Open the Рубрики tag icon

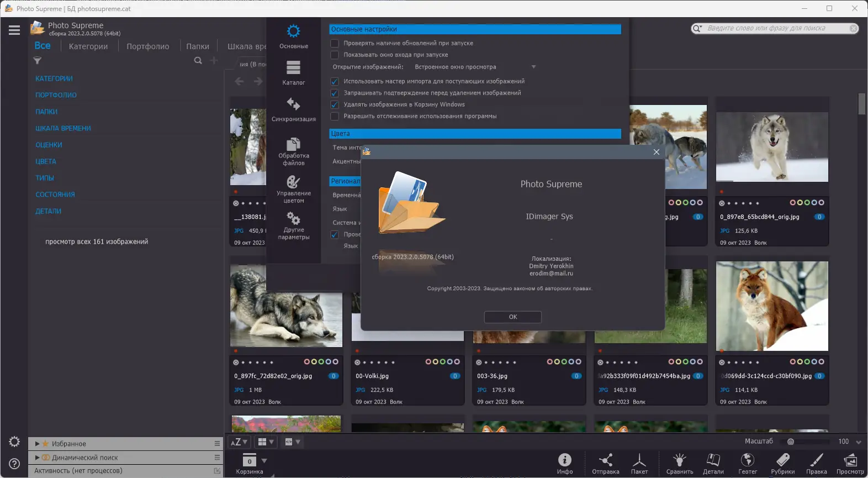click(783, 464)
